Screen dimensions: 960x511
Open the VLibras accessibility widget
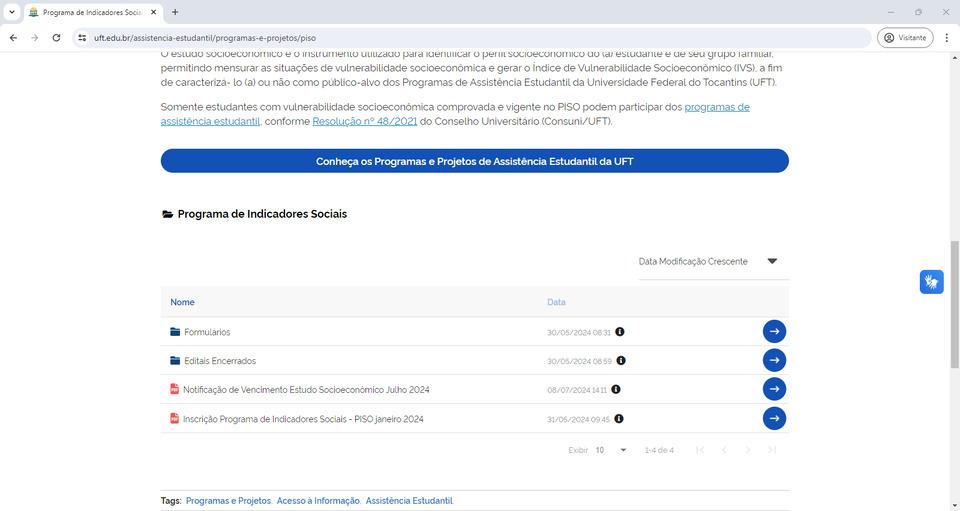931,282
